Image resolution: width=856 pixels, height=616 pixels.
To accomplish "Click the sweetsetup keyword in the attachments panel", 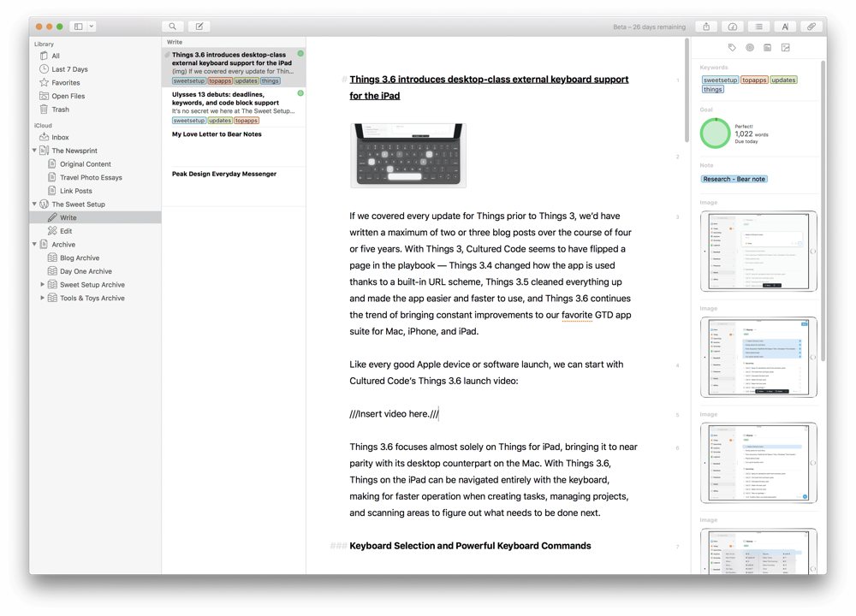I will (x=720, y=80).
